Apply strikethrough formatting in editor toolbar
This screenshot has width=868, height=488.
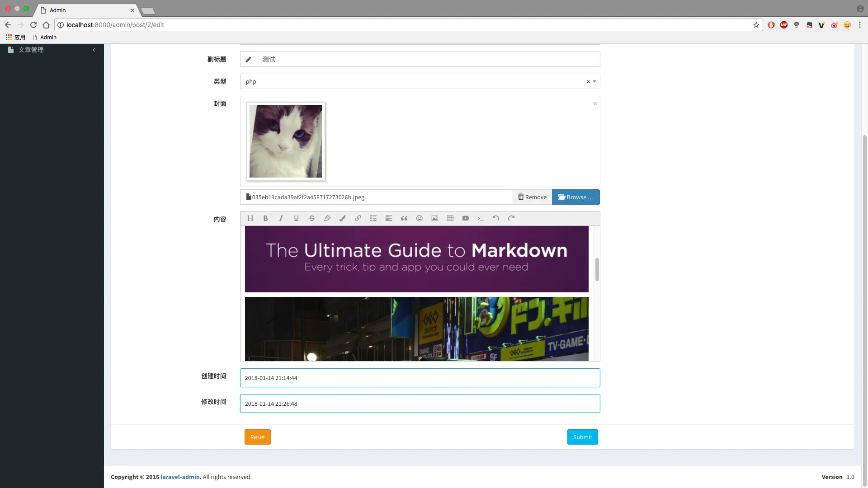coord(311,218)
